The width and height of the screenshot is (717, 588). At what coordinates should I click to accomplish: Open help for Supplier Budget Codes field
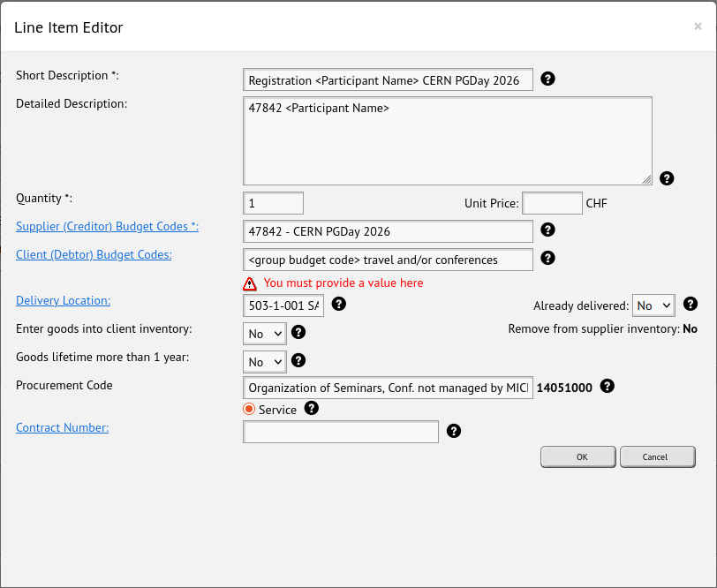pyautogui.click(x=547, y=230)
